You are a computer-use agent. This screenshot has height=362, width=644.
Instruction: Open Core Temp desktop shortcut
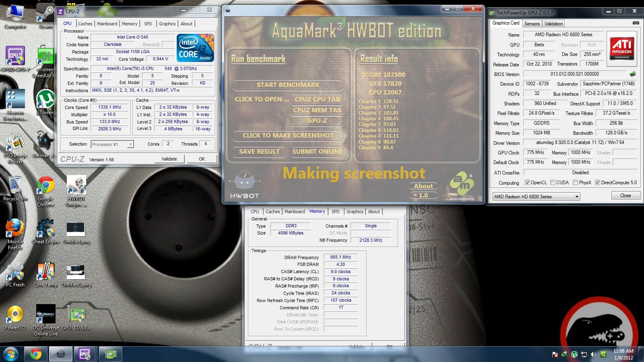(45, 275)
